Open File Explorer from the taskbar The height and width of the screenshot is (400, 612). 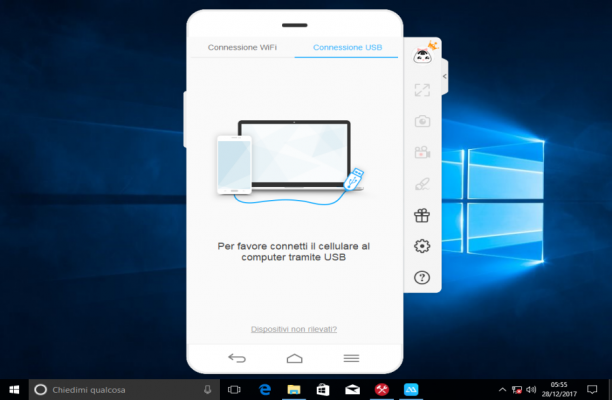[294, 389]
